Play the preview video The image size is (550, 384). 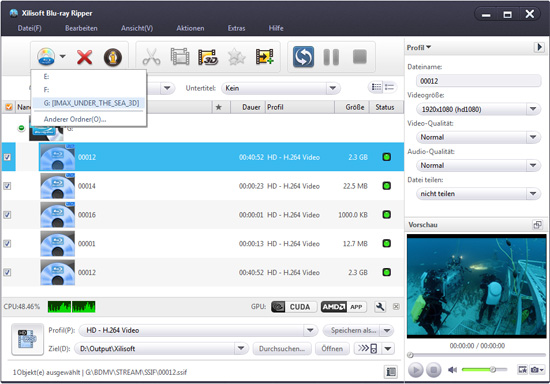(416, 370)
